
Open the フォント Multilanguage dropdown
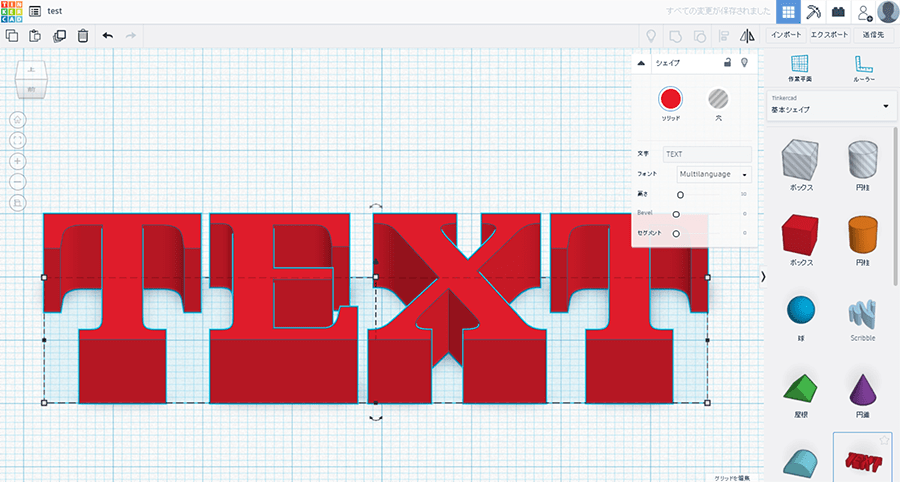coord(714,174)
